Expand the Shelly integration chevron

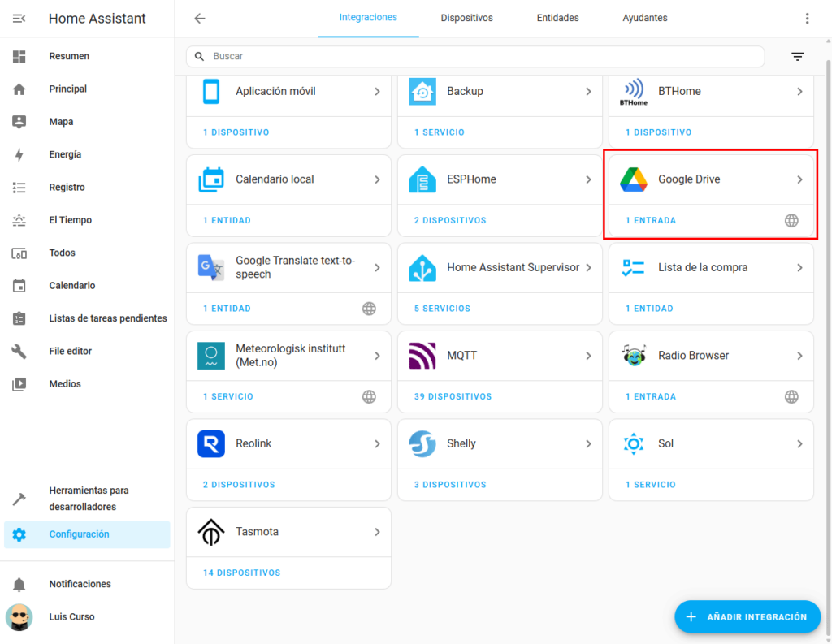click(x=588, y=444)
